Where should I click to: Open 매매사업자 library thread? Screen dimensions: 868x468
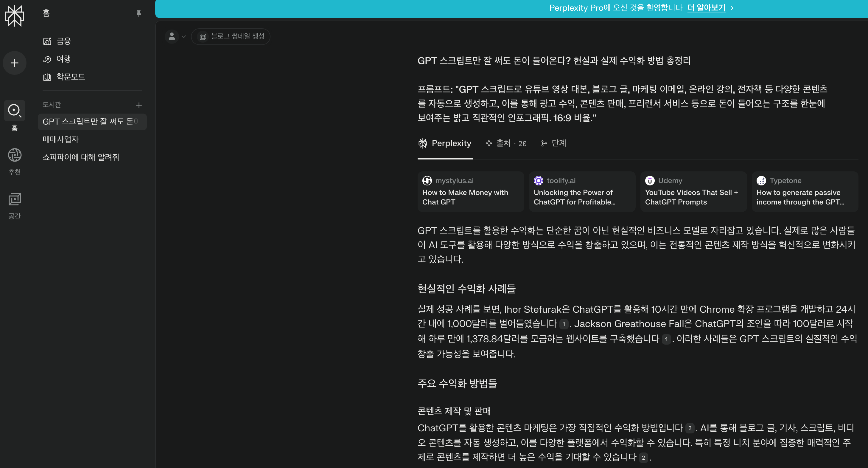(61, 139)
